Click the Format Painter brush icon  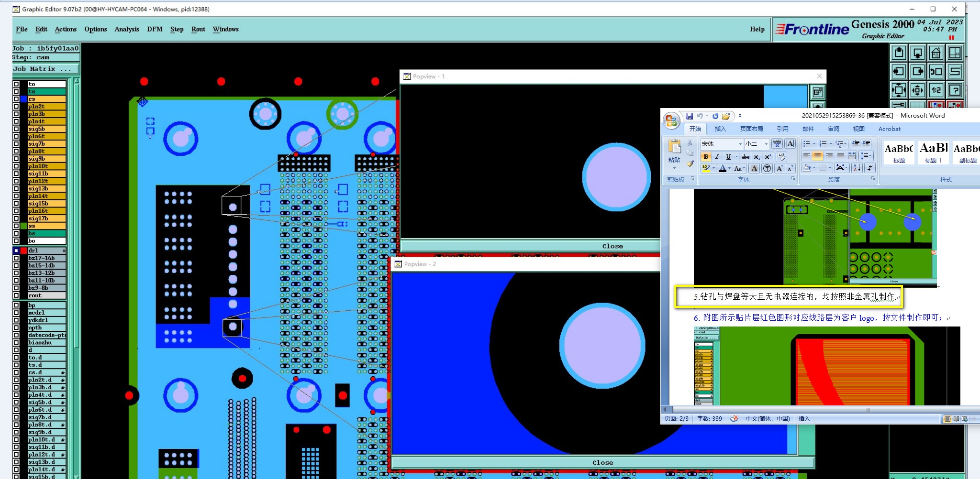point(690,163)
